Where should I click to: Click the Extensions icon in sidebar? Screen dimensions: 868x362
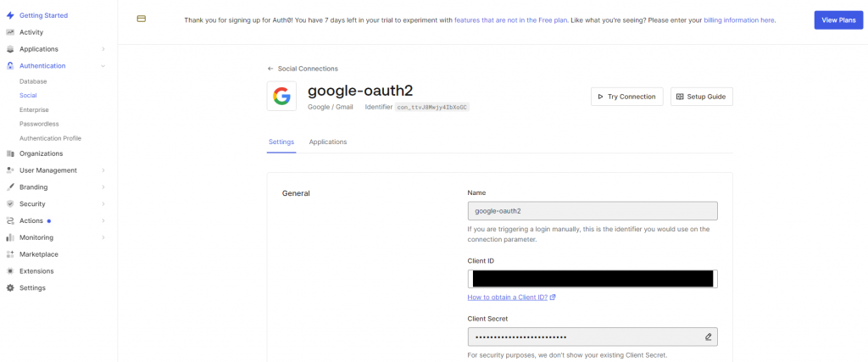10,271
